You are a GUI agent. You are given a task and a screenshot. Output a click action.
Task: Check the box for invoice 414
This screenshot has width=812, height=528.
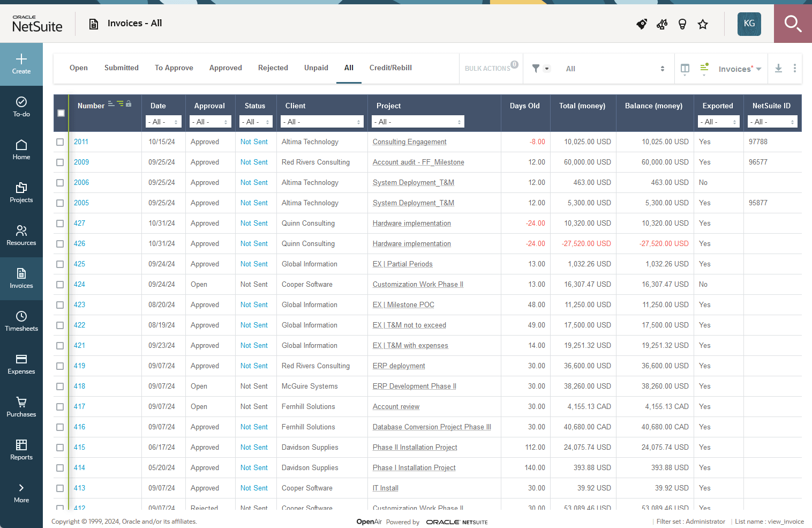click(60, 468)
